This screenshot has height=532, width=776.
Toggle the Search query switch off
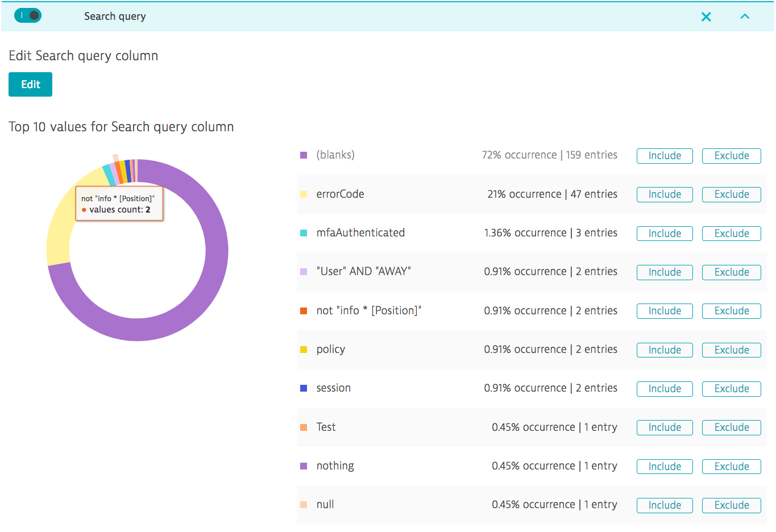pos(28,15)
